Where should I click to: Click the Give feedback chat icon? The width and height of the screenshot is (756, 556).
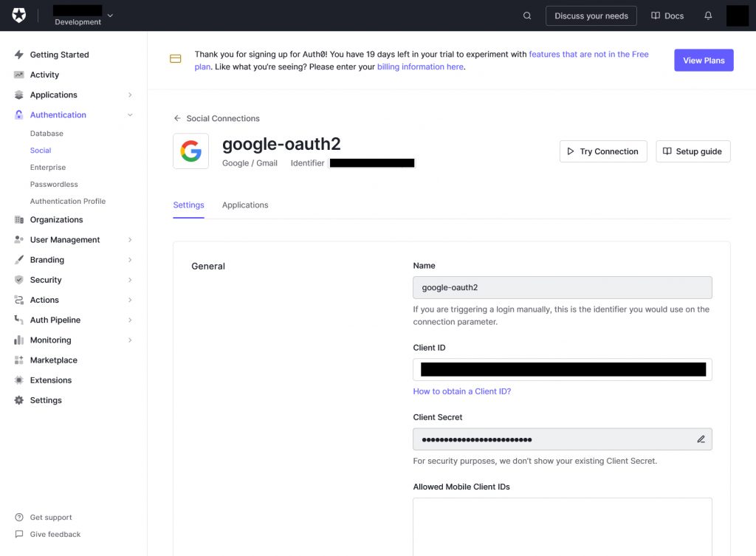(18, 535)
